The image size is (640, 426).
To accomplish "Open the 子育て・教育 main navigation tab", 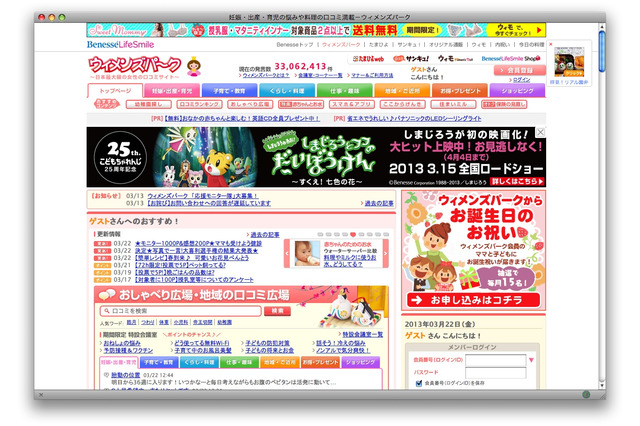I will (229, 91).
